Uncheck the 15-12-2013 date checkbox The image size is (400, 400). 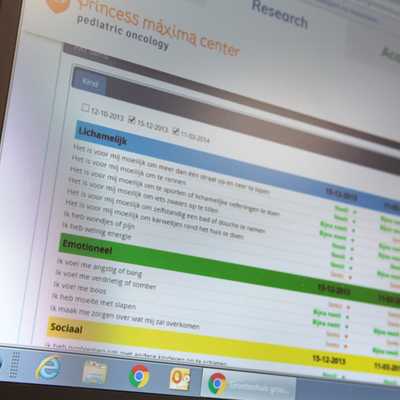[x=132, y=119]
